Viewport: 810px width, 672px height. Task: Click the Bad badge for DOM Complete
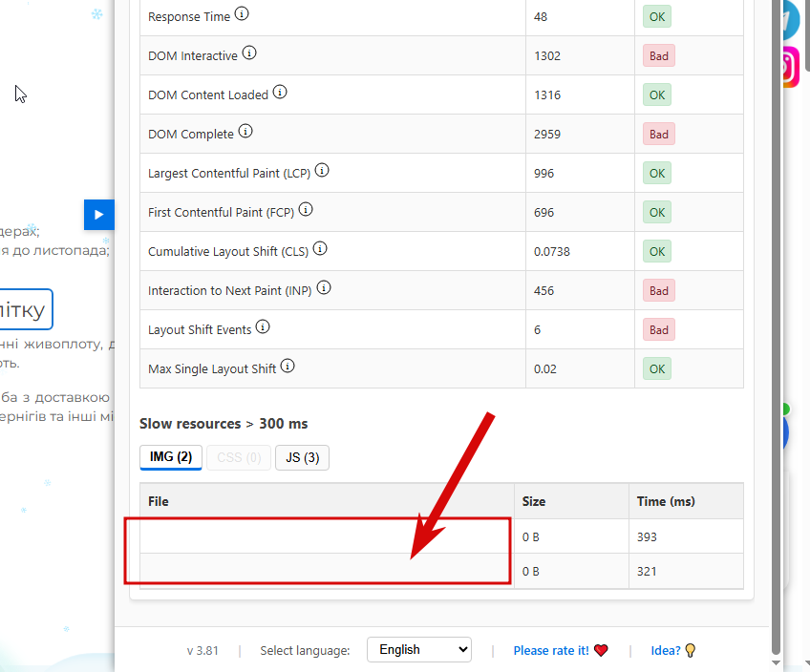coord(659,135)
